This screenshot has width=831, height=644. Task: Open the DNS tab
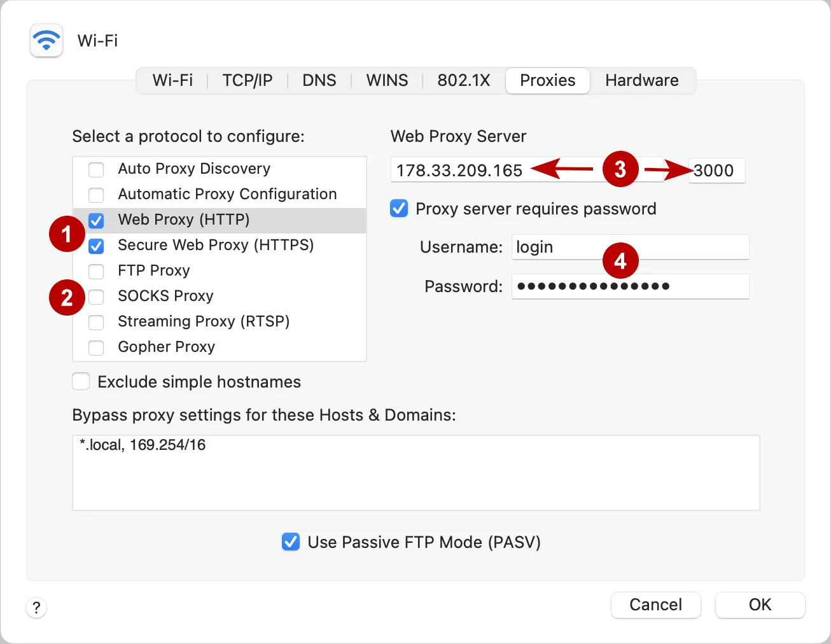319,80
